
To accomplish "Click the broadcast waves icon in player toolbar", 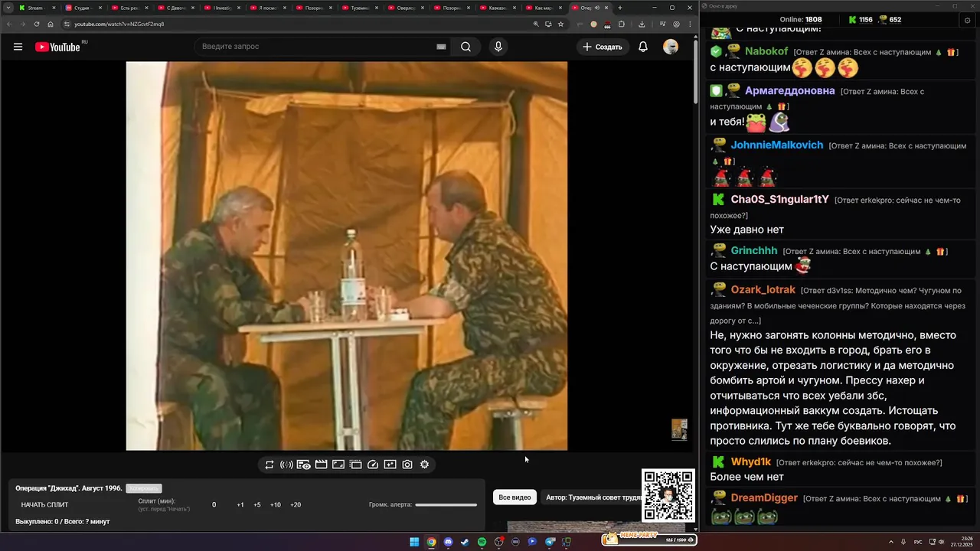I will coord(286,465).
